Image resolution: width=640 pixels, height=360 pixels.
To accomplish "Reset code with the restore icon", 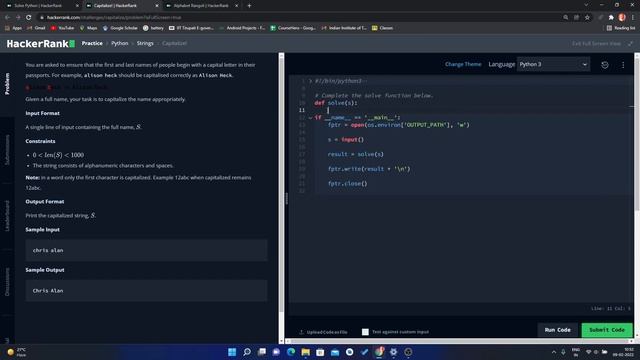I will (604, 65).
